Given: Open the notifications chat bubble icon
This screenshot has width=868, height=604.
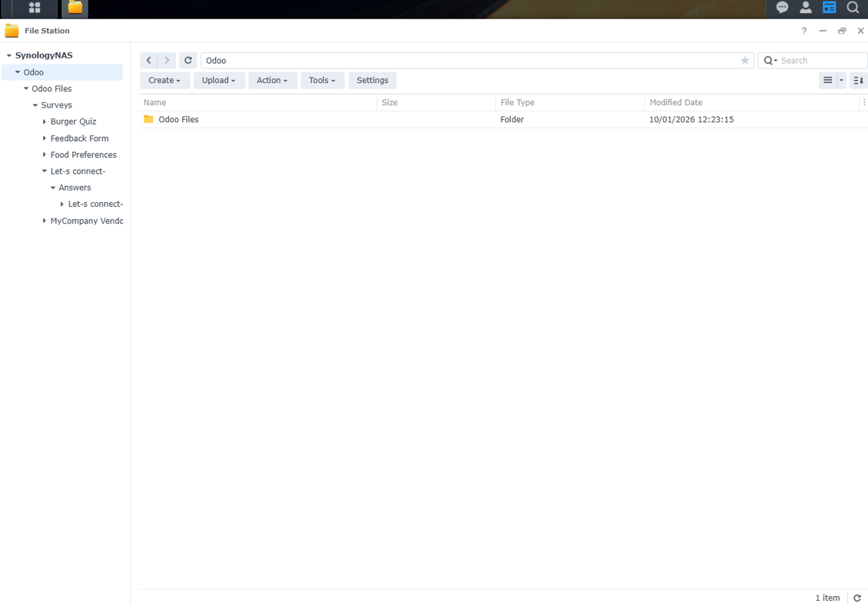Looking at the screenshot, I should click(782, 7).
